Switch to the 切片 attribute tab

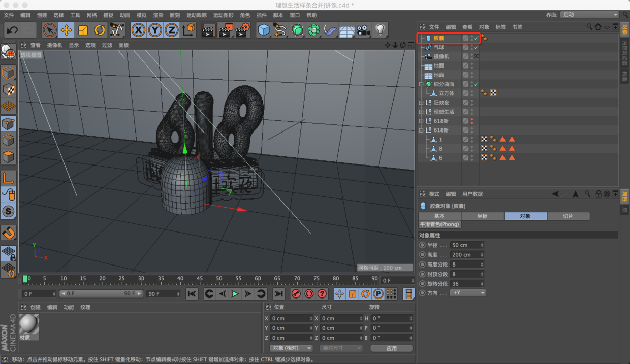pyautogui.click(x=568, y=216)
